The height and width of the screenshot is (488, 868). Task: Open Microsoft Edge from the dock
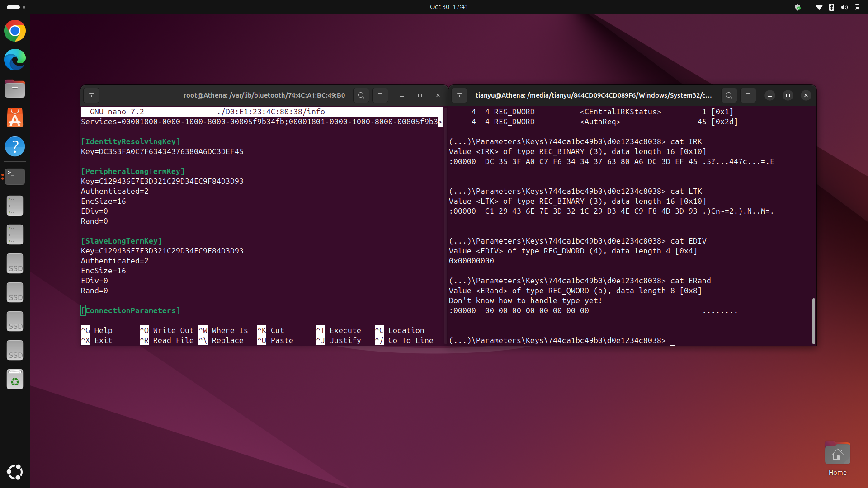pyautogui.click(x=15, y=60)
